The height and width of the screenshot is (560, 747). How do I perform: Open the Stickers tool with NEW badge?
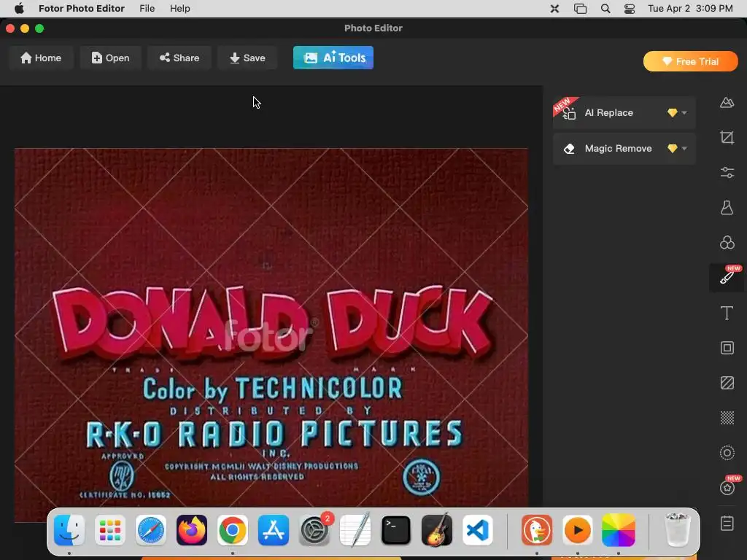(727, 488)
